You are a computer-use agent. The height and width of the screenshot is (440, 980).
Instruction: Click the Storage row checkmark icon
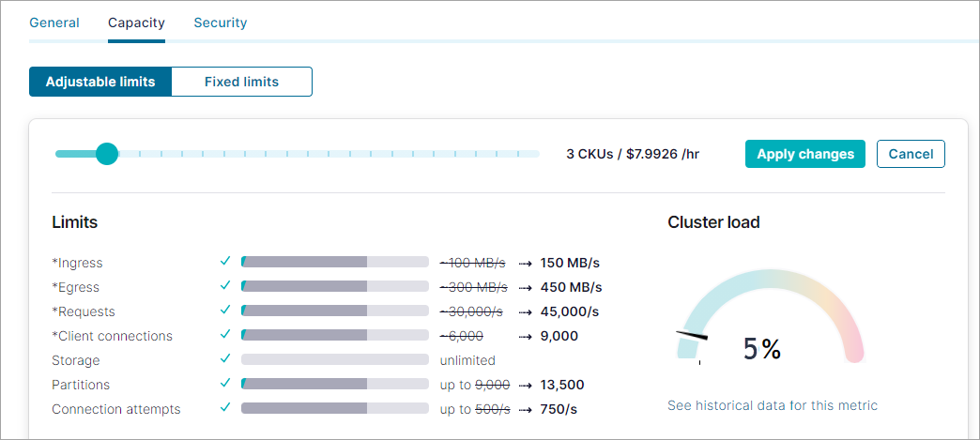[225, 359]
